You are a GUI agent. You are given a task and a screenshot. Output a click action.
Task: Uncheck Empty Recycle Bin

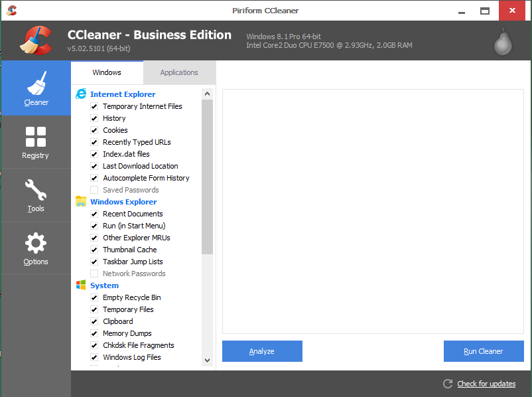coord(94,298)
